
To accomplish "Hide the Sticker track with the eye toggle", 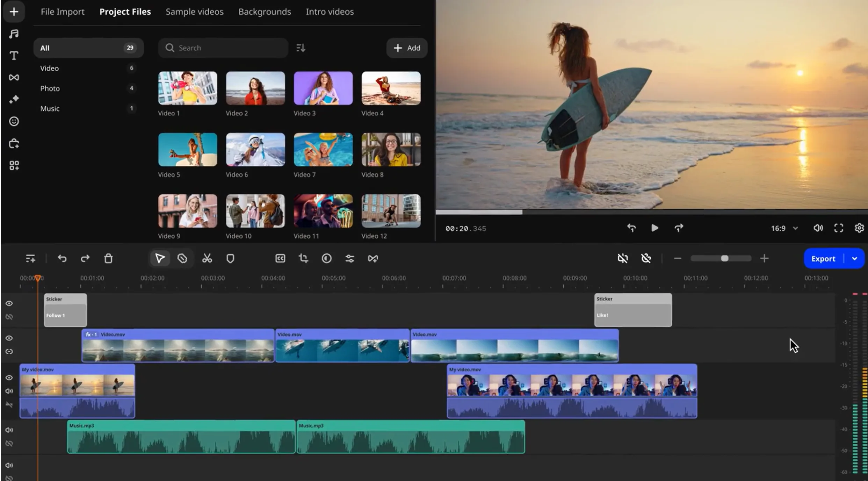I will click(9, 303).
